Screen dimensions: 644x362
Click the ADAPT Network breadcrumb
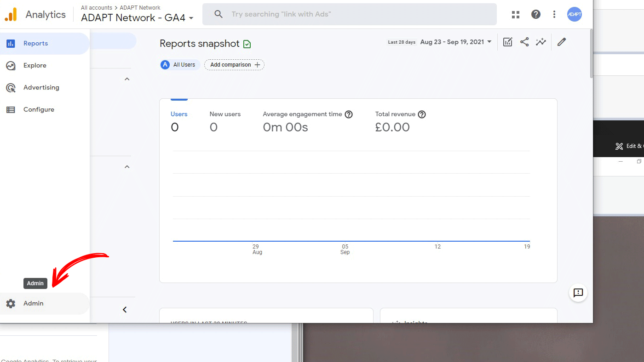(140, 8)
